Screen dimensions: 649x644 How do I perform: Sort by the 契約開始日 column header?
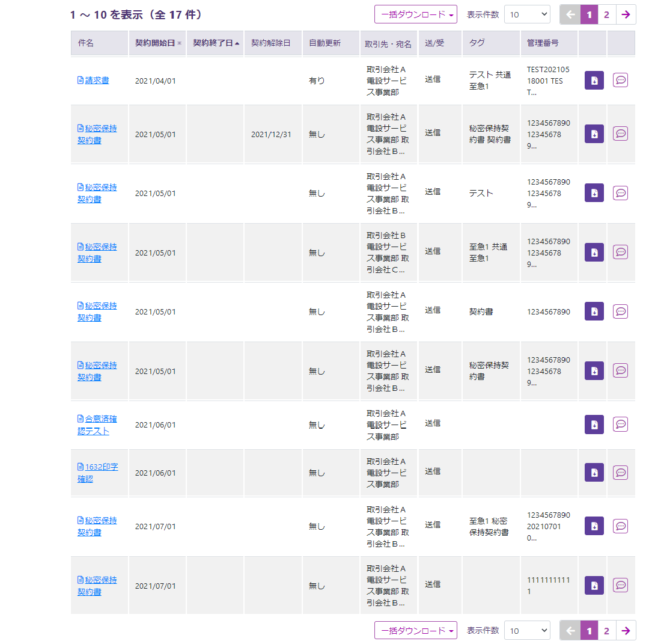157,43
